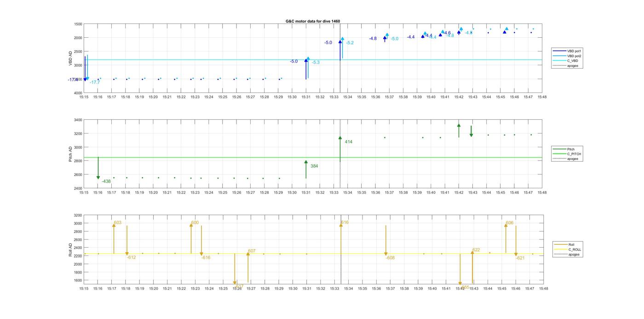Screen dimensions: 644x319
Task: Click the 15:15 tick on VBD plot x-axis
Action: 84,97
